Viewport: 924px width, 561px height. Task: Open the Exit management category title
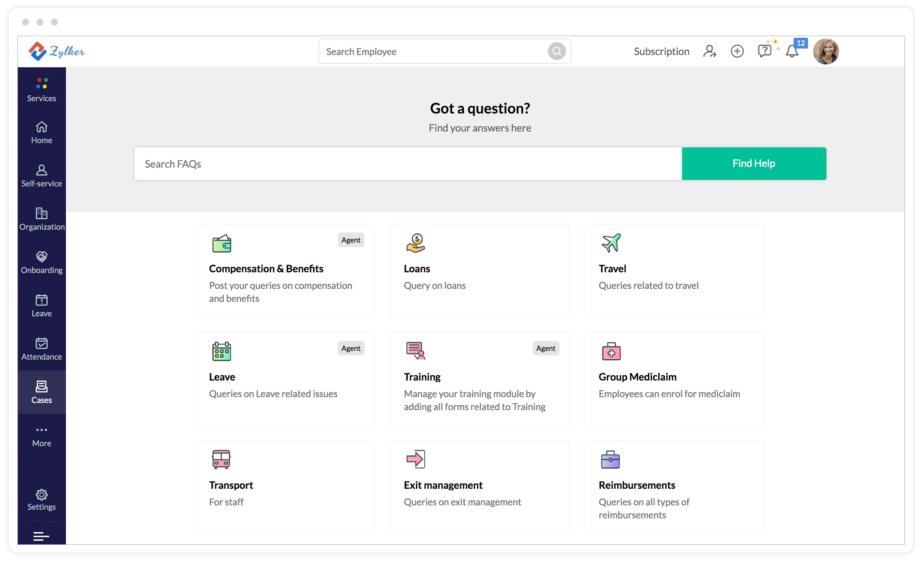(x=443, y=485)
